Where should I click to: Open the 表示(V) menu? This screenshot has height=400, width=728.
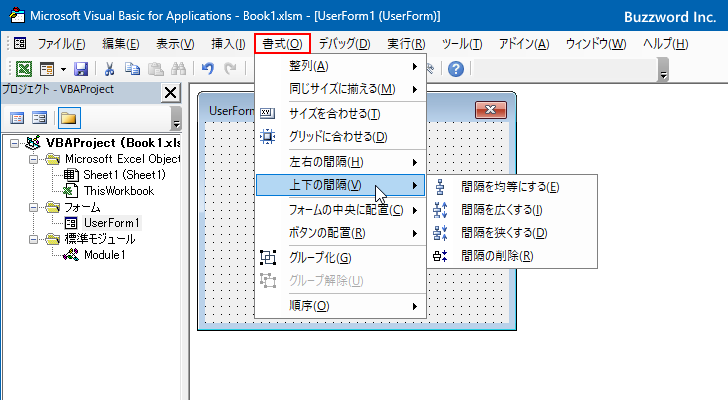(175, 44)
